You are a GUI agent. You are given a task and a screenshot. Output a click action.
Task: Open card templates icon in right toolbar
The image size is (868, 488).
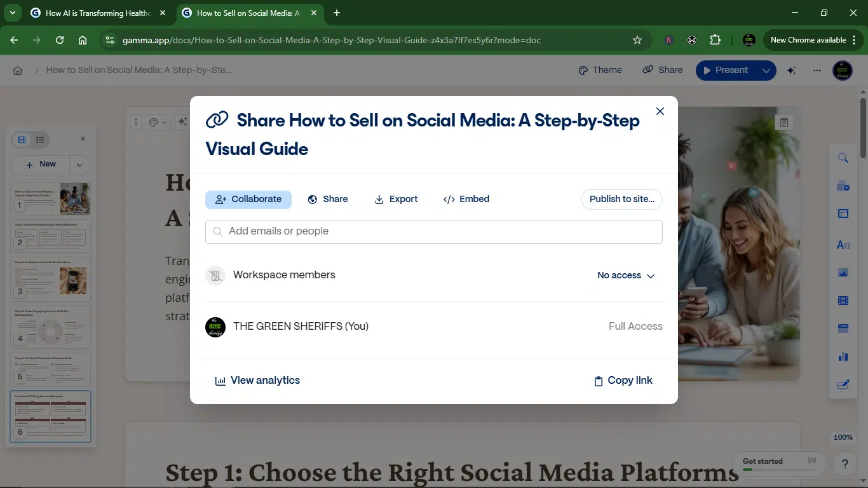point(843,186)
